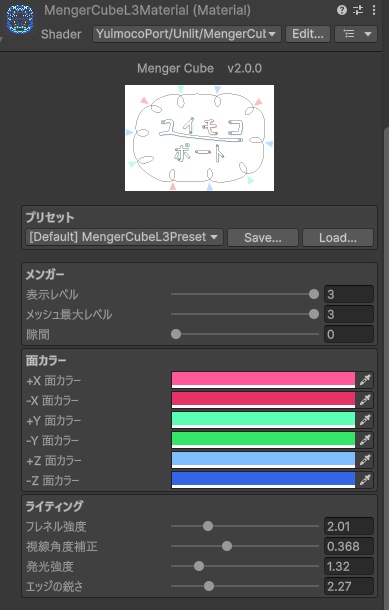This screenshot has height=610, width=389.
Task: Click the 発光強度 slider handle
Action: [199, 566]
